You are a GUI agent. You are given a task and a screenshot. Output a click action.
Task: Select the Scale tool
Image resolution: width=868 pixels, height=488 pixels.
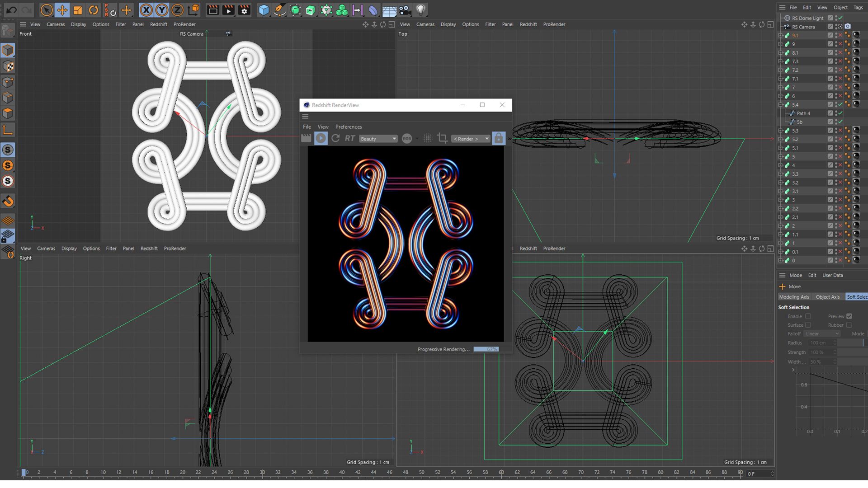pos(78,9)
